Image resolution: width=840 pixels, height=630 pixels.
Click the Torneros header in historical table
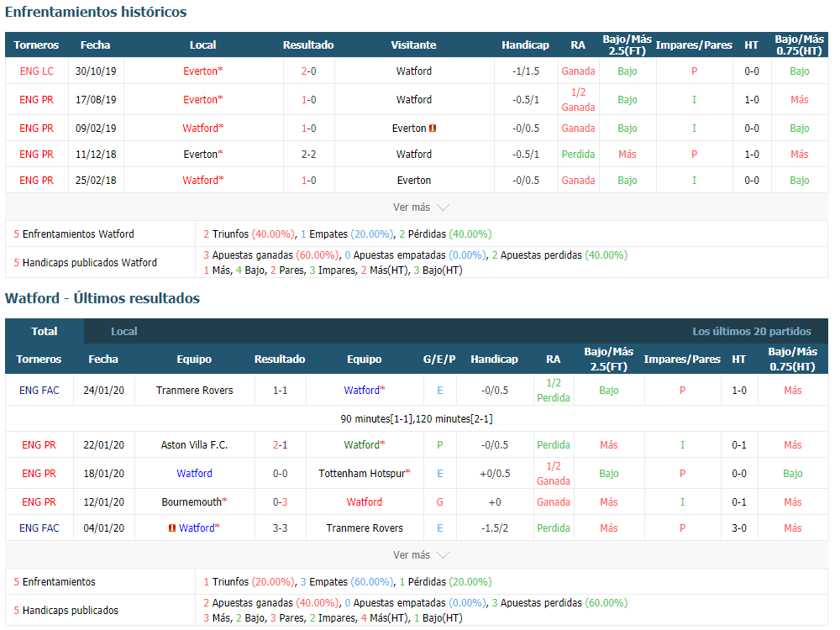(x=36, y=45)
